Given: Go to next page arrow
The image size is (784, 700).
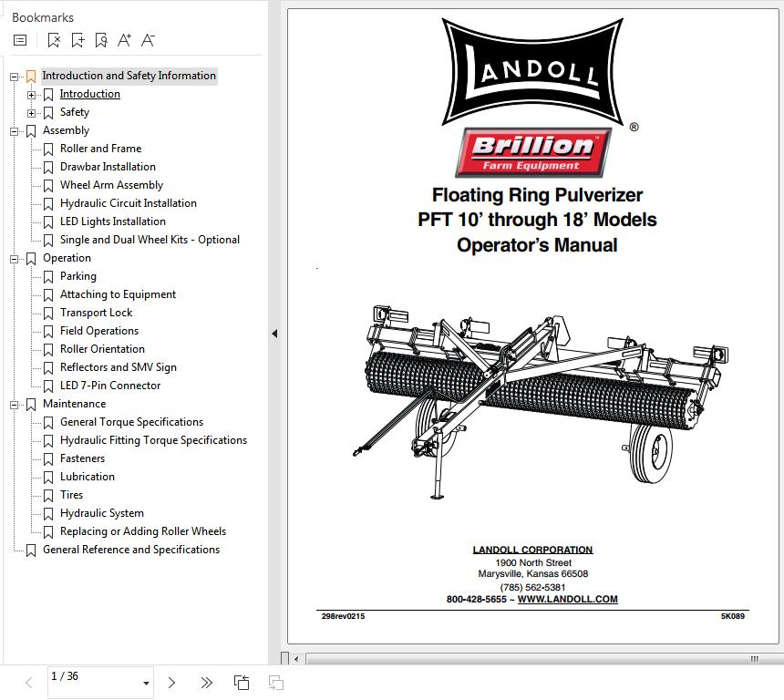Looking at the screenshot, I should point(171,683).
